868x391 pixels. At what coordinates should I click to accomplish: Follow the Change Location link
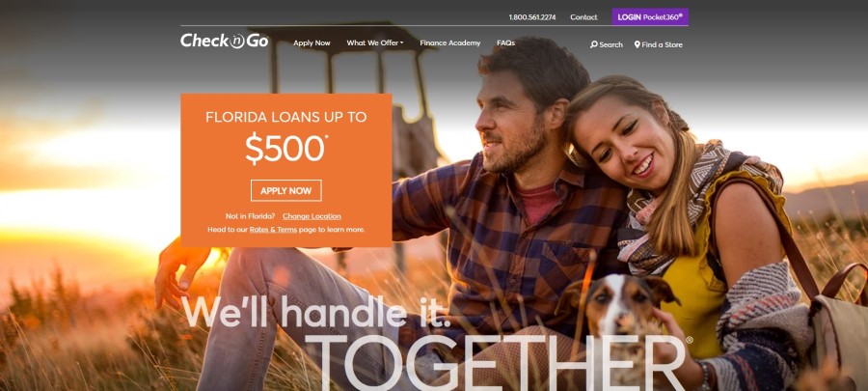point(312,216)
